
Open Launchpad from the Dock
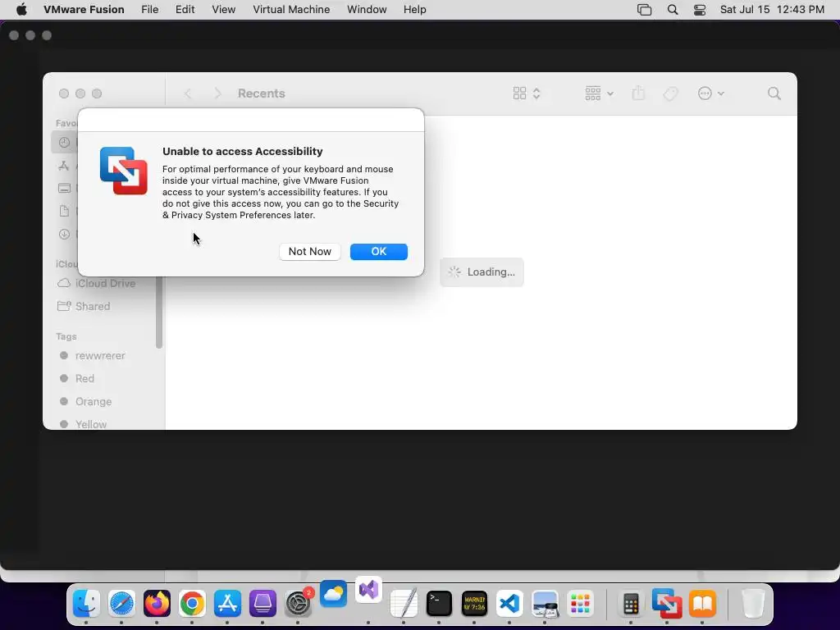(x=580, y=604)
